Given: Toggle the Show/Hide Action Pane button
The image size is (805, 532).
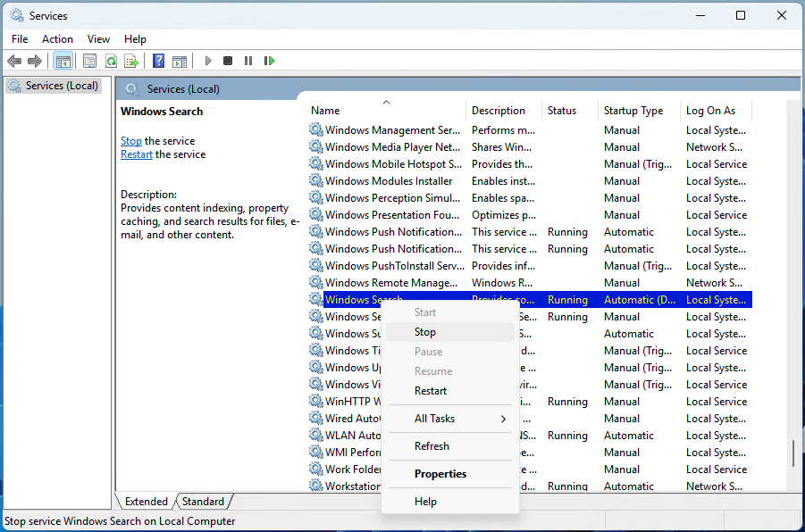Looking at the screenshot, I should click(x=180, y=60).
